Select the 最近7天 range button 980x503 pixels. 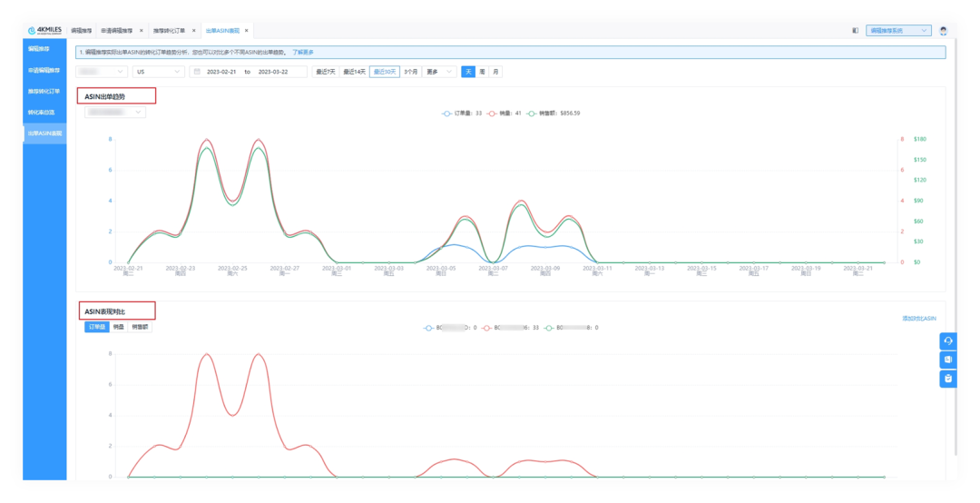click(326, 72)
